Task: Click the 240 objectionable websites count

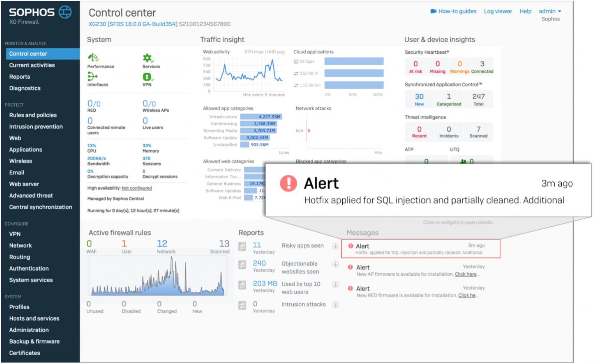Action: pos(259,263)
